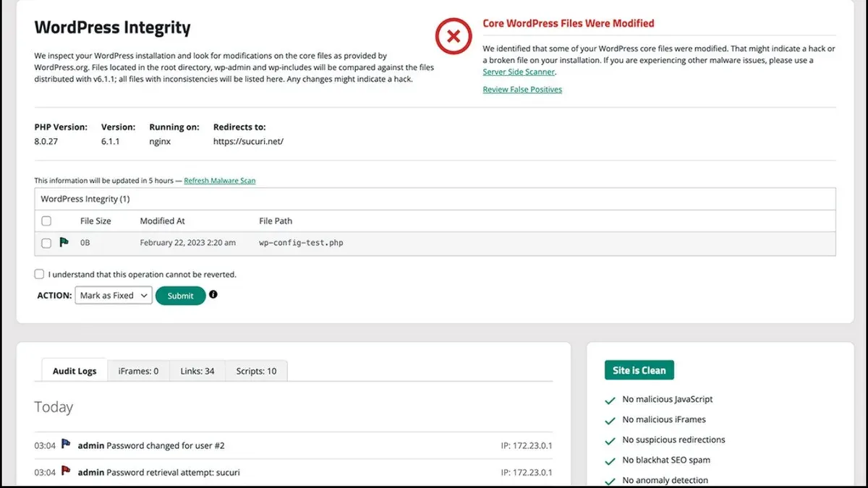Switch to the iFrames: 0 tab
Viewport: 868px width, 488px height.
pyautogui.click(x=138, y=371)
